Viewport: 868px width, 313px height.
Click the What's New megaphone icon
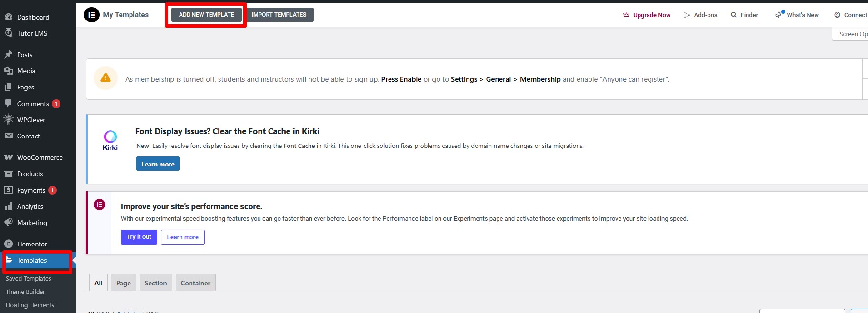[779, 15]
